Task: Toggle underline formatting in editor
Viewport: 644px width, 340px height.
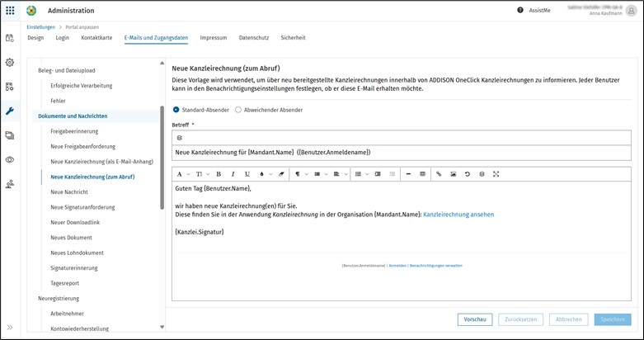Action: coord(247,174)
